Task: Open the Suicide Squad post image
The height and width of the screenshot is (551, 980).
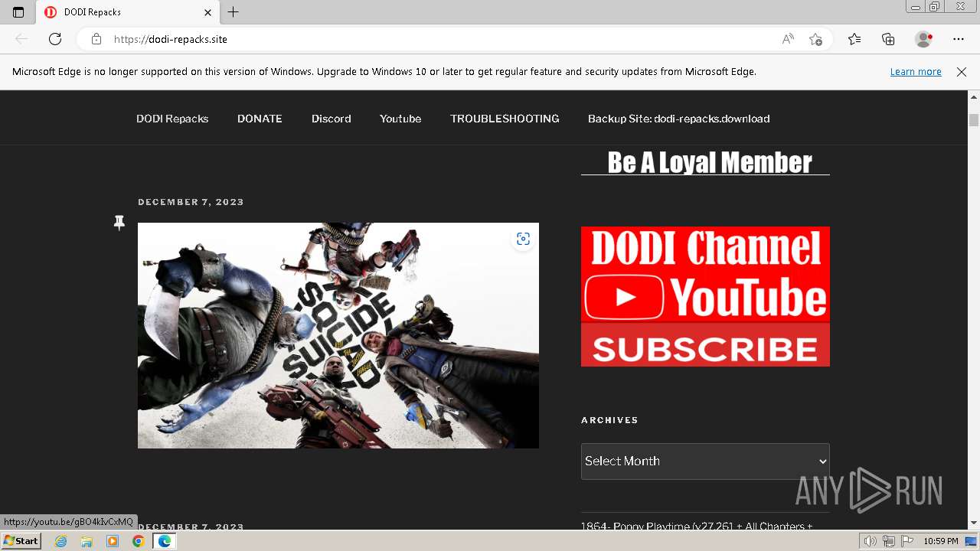Action: (338, 335)
